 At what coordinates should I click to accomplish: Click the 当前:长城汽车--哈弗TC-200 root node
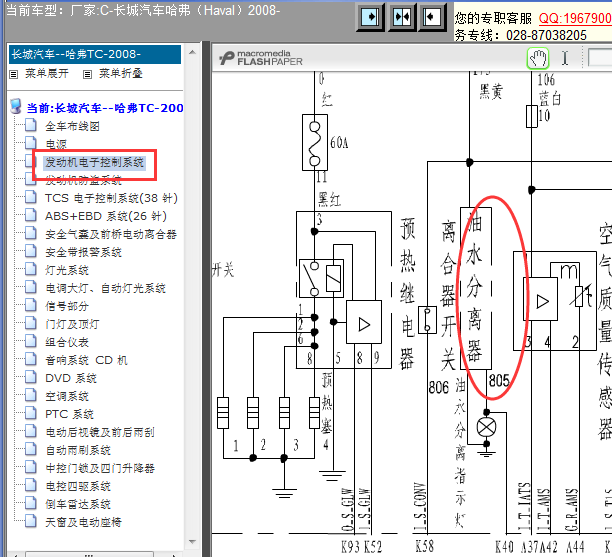105,108
